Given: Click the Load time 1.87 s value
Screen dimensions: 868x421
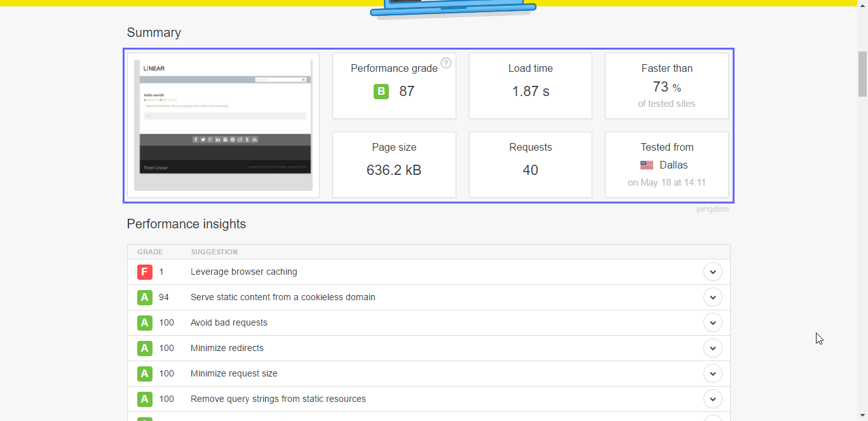Looking at the screenshot, I should tap(531, 92).
